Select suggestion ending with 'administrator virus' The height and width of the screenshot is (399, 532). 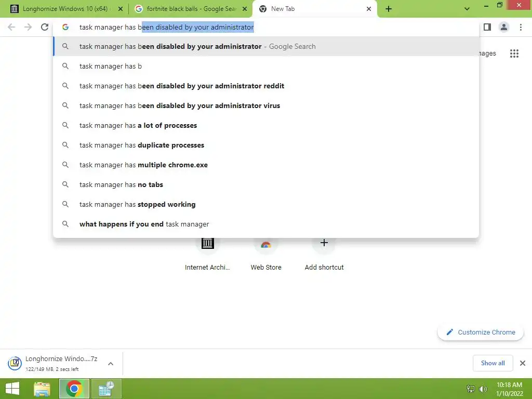click(266, 105)
